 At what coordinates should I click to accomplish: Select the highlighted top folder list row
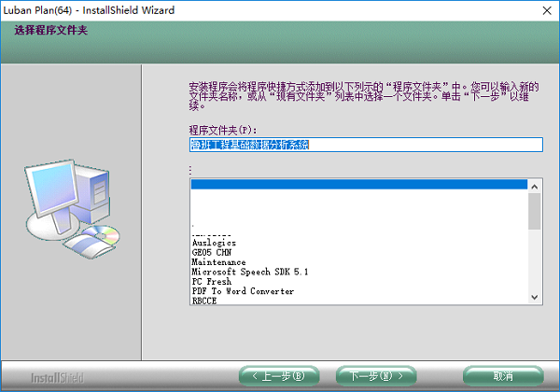coord(359,184)
